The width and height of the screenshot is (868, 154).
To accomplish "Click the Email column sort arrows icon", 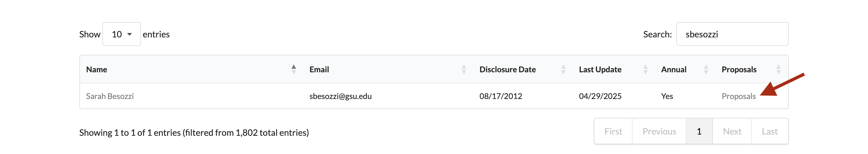I will (464, 69).
